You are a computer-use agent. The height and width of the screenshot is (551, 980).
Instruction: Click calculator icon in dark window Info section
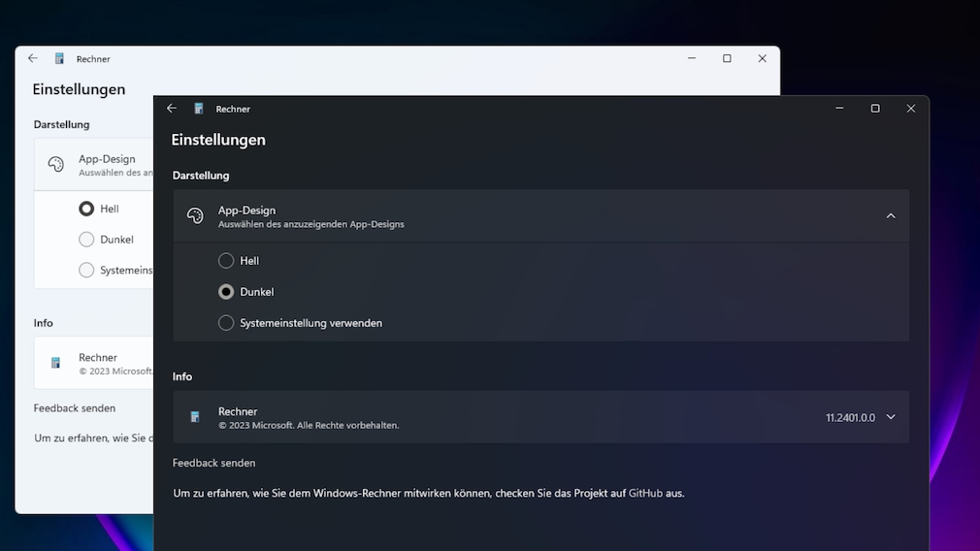(195, 417)
